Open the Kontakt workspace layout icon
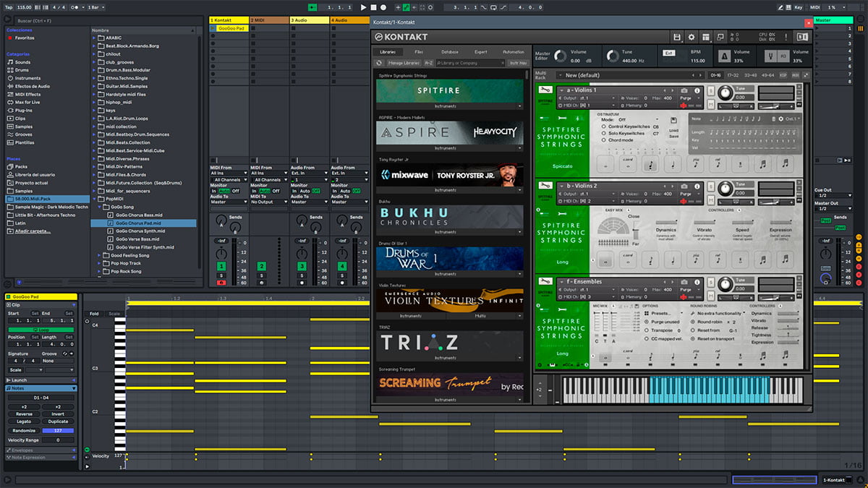This screenshot has height=488, width=868. tap(706, 37)
